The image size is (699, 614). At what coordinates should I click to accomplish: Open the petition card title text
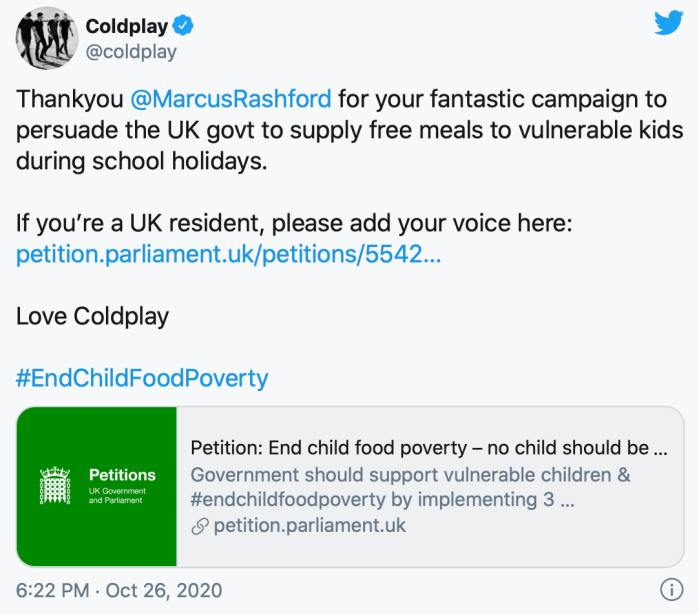(x=428, y=447)
